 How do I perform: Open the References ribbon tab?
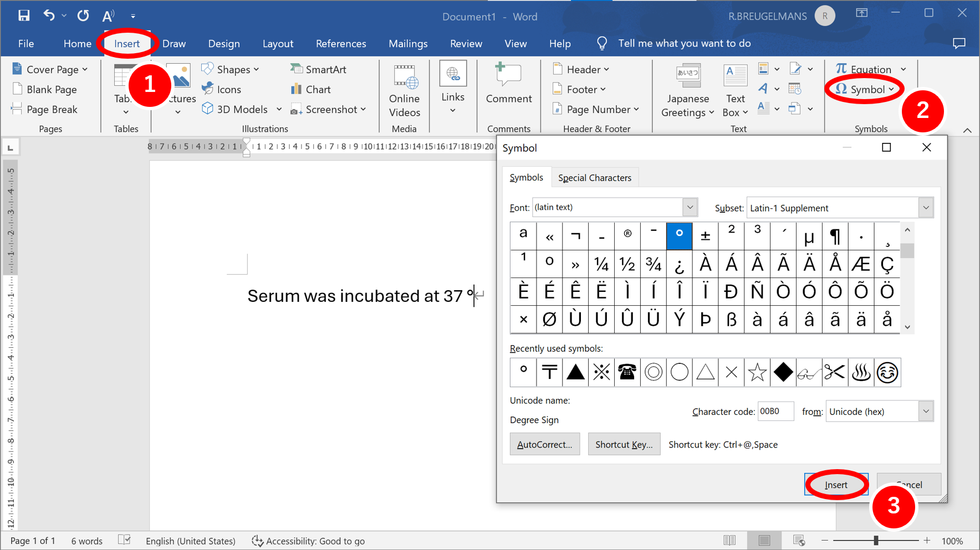coord(341,44)
